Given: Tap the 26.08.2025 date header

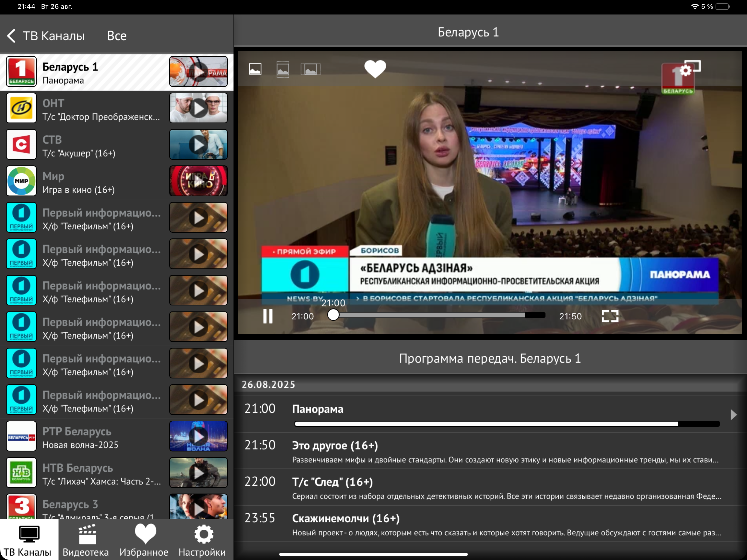Looking at the screenshot, I should pyautogui.click(x=269, y=384).
